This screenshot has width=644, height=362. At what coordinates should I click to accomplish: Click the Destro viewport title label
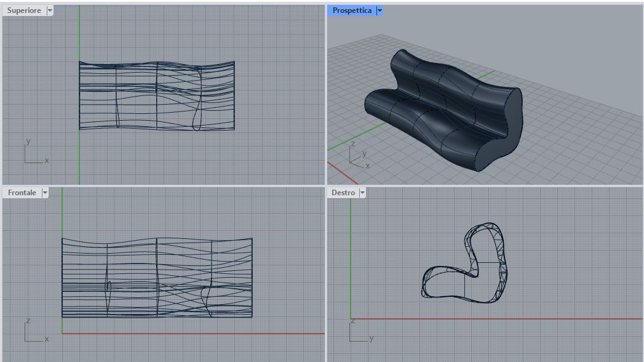pyautogui.click(x=343, y=193)
